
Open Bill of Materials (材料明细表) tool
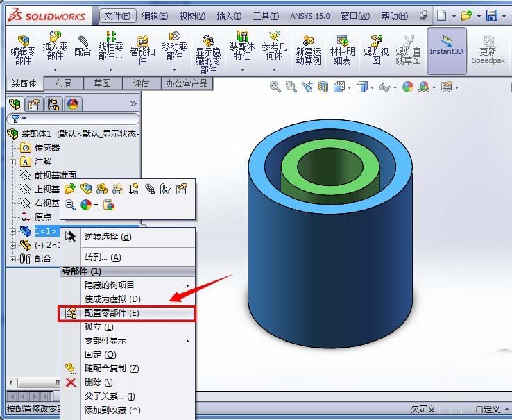(x=342, y=50)
